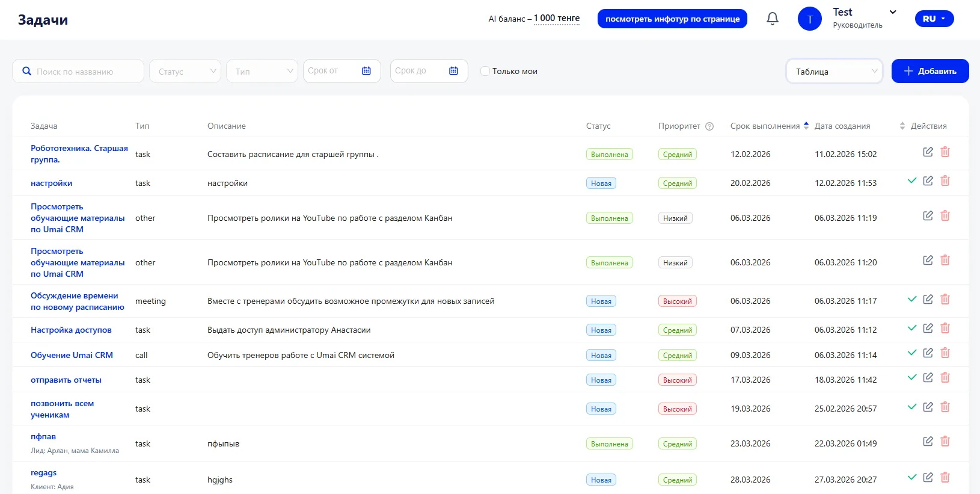Viewport: 980px width, 494px height.
Task: Open the Обучение Umai CRM task link
Action: pos(72,355)
